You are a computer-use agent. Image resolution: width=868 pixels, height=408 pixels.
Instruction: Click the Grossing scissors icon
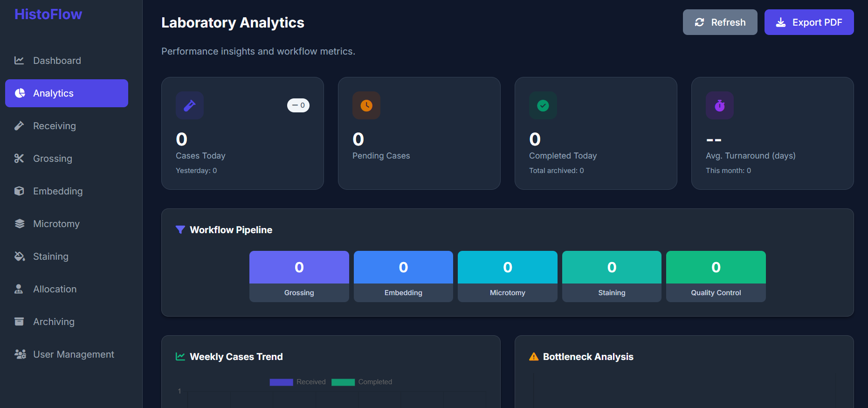pos(19,159)
